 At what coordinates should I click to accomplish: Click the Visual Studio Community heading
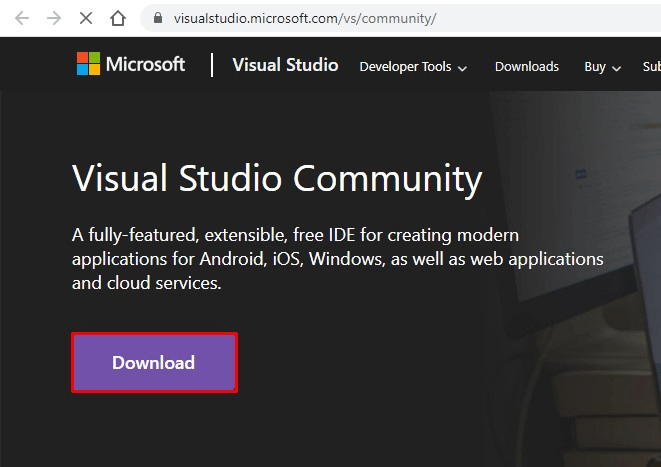277,179
